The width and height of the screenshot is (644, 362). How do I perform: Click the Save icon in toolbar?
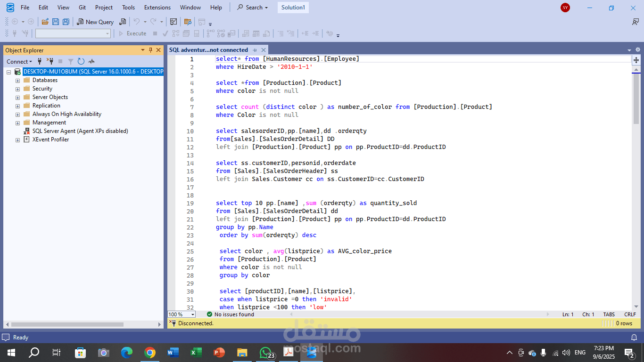pos(56,22)
